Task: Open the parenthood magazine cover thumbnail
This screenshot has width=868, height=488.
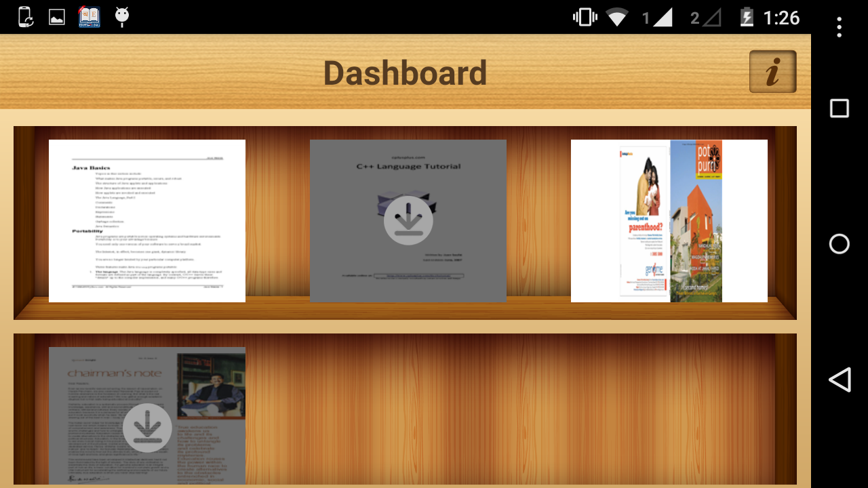Action: [x=669, y=221]
